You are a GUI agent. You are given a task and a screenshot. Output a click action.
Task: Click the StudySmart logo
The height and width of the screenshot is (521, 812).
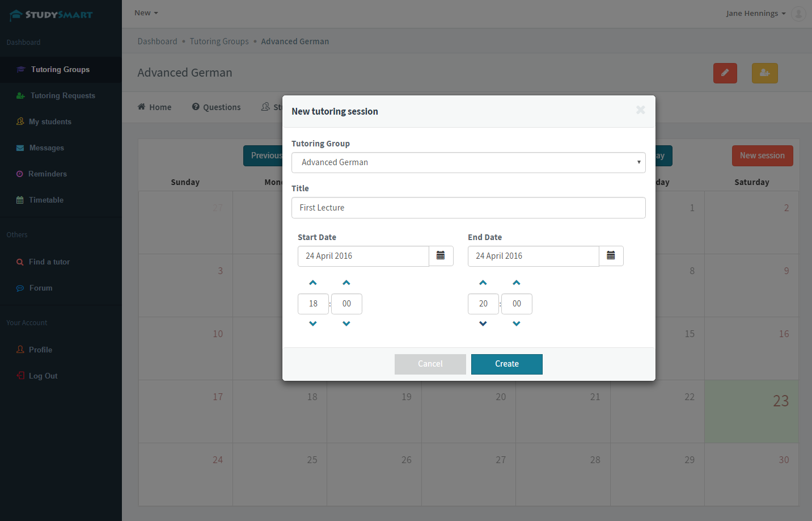pos(51,14)
